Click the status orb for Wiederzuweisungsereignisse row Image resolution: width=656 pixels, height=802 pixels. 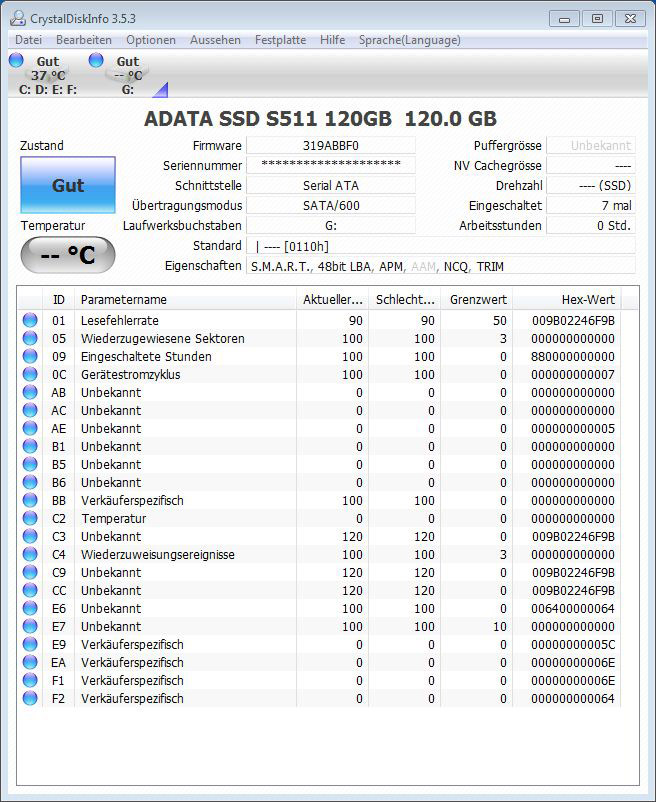click(x=30, y=555)
